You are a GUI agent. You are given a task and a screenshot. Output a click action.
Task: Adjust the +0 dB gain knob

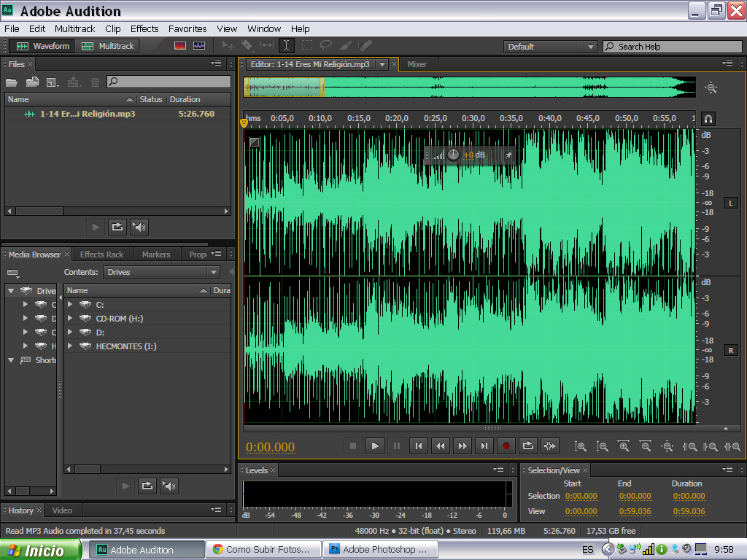[454, 155]
